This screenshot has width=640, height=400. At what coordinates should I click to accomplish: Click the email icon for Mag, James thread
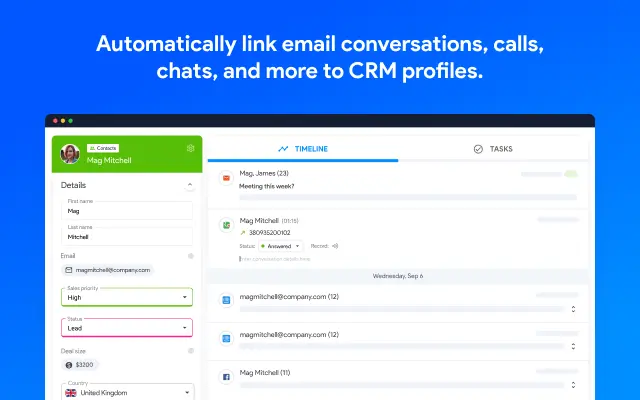tap(226, 178)
